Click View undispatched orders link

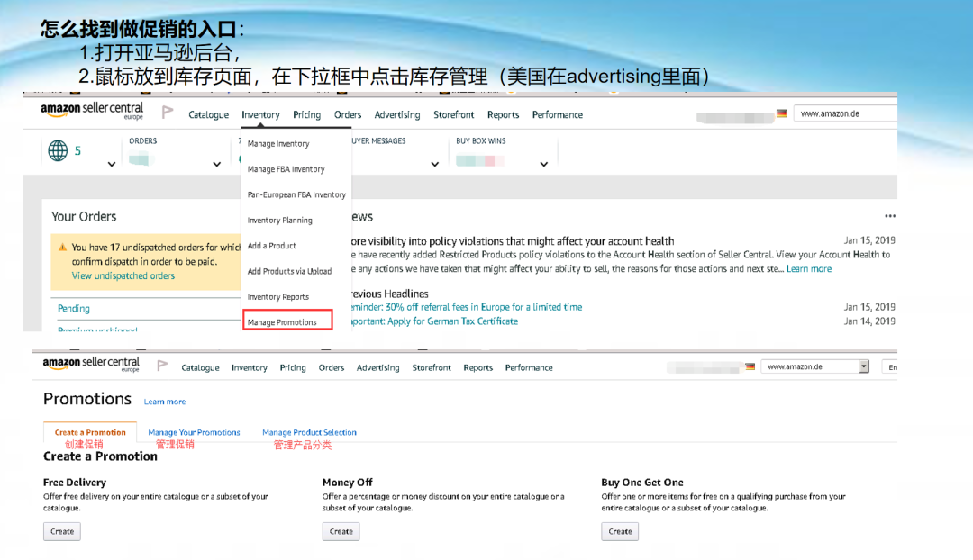123,276
